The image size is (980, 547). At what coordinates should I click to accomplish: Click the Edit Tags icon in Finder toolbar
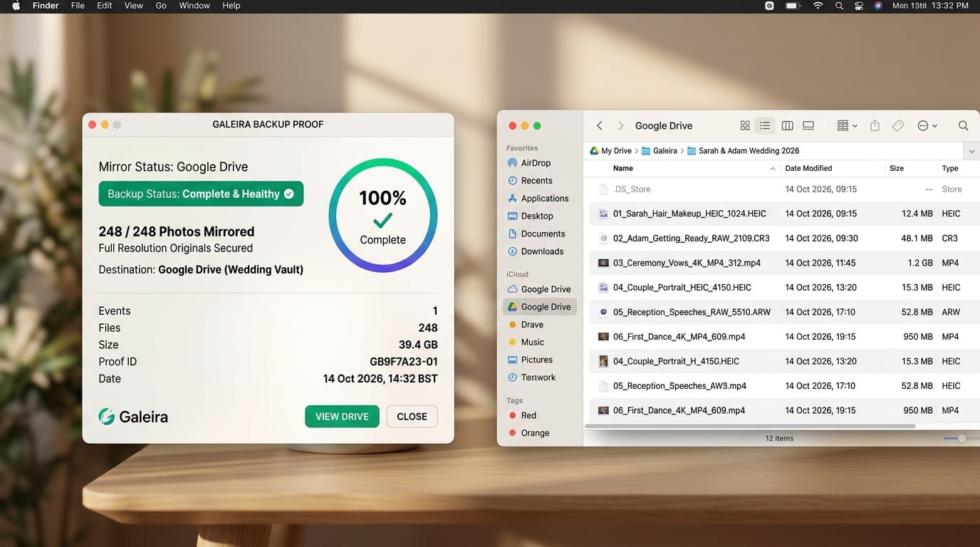(x=898, y=125)
